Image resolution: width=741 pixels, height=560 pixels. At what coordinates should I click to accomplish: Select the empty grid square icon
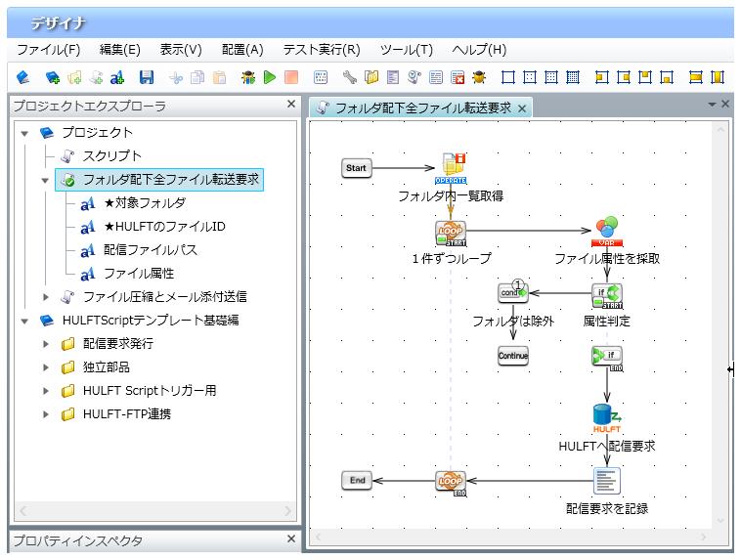(508, 77)
